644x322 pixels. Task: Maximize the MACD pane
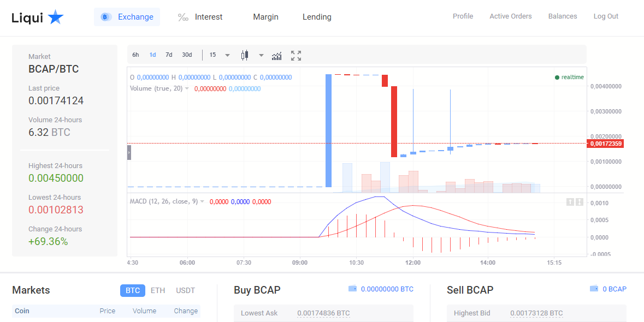pos(580,202)
